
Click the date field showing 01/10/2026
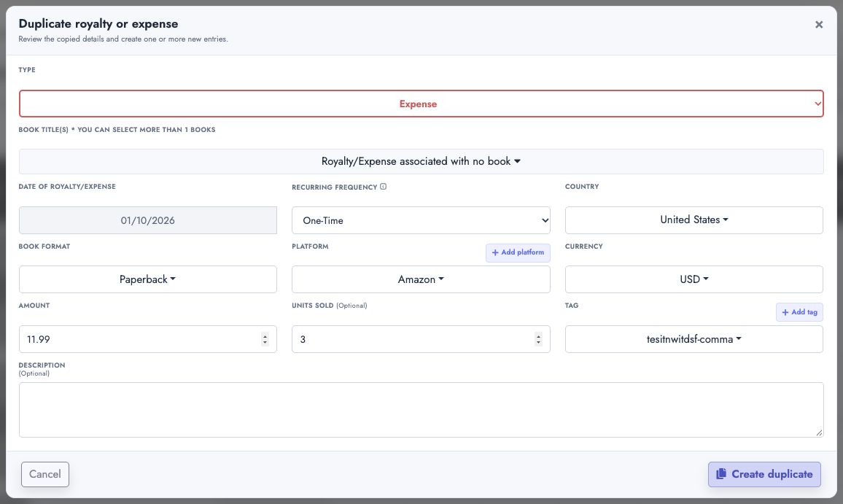(148, 220)
